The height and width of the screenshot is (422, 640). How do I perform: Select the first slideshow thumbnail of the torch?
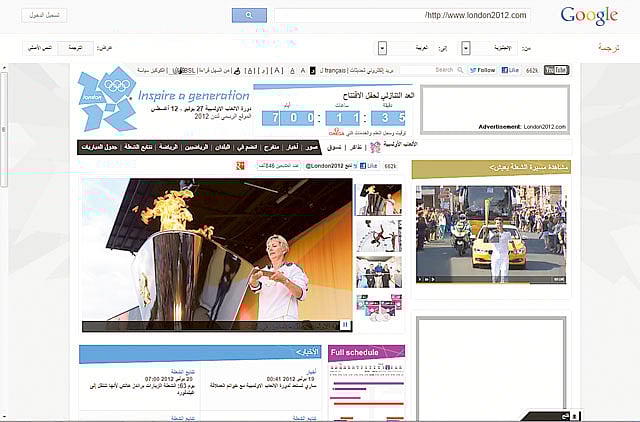(x=379, y=199)
